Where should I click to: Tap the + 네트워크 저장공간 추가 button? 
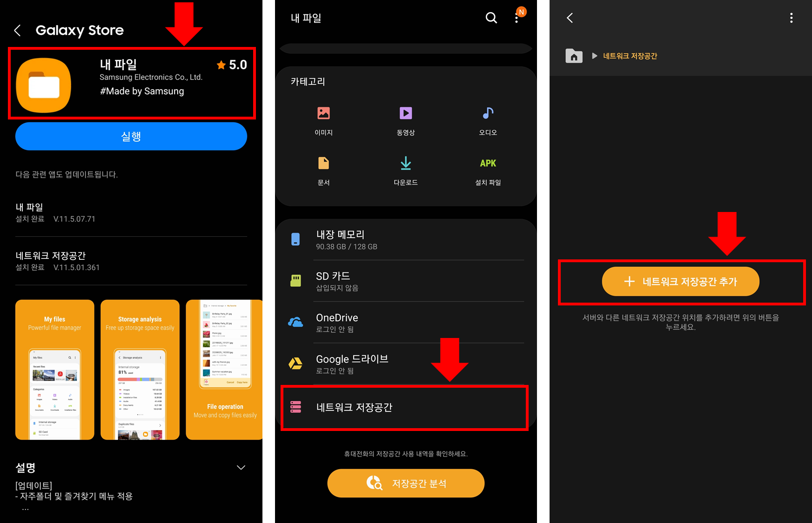click(680, 281)
